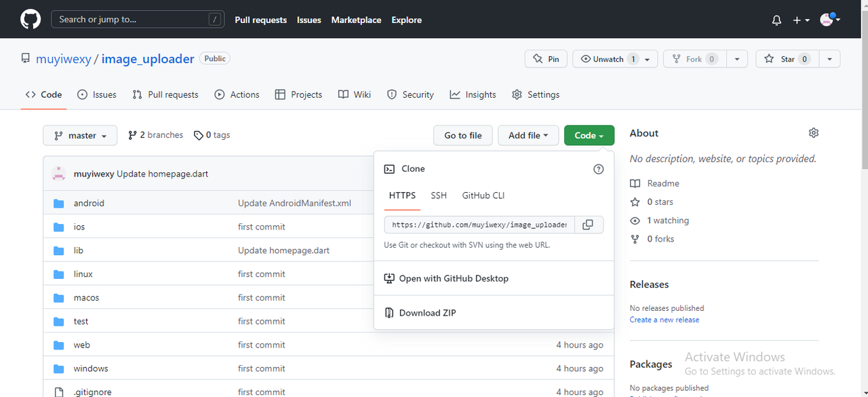Click the watching eye icon in About

(x=635, y=221)
